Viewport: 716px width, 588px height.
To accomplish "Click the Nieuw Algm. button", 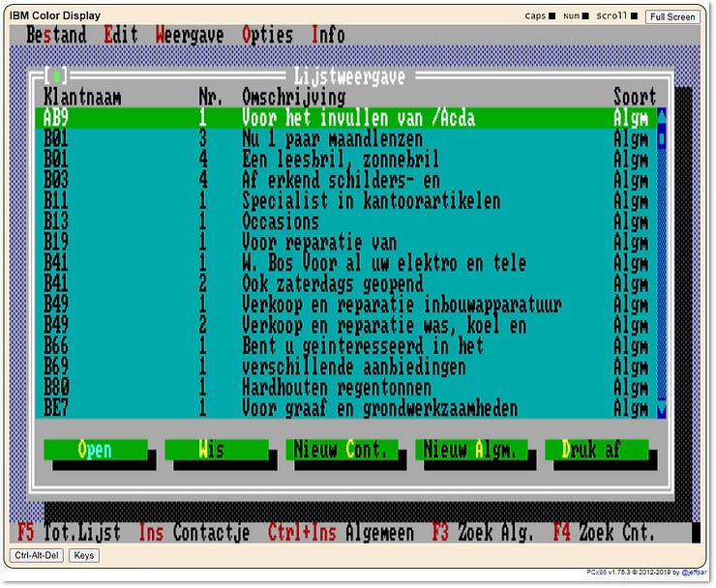I will (x=471, y=450).
